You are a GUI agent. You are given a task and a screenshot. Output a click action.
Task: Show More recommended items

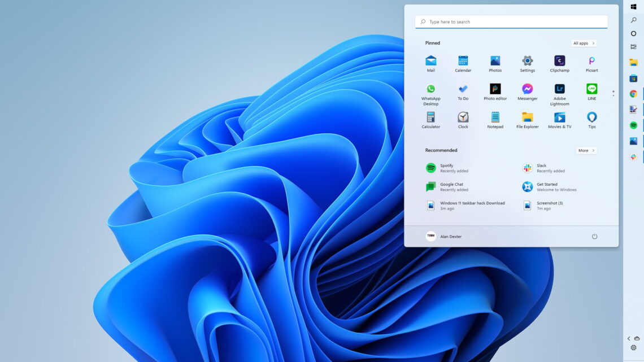(586, 150)
